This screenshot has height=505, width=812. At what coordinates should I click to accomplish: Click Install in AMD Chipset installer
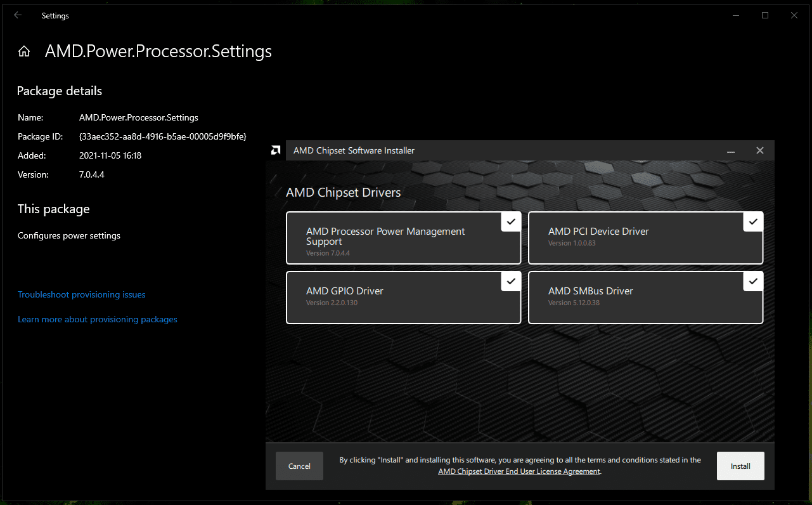pyautogui.click(x=740, y=466)
